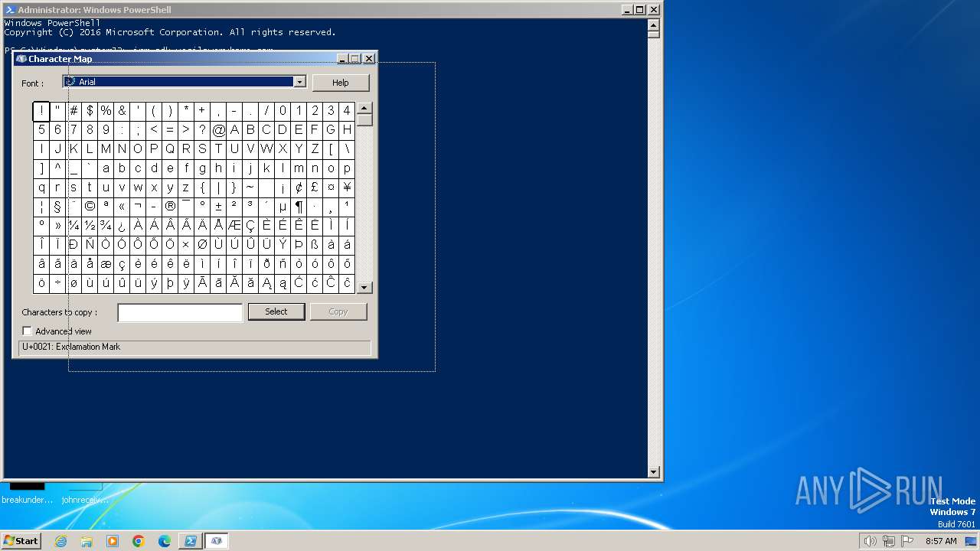This screenshot has width=980, height=551.
Task: Switch to PowerShell via its taskbar button
Action: pyautogui.click(x=190, y=541)
